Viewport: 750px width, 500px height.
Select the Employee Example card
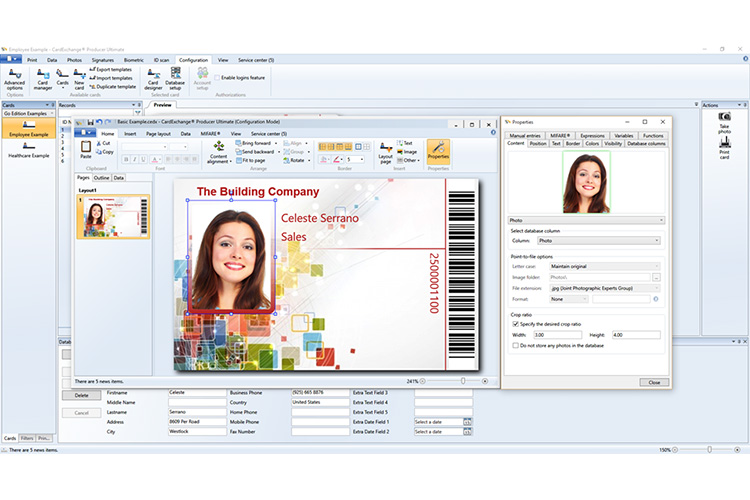click(x=29, y=129)
